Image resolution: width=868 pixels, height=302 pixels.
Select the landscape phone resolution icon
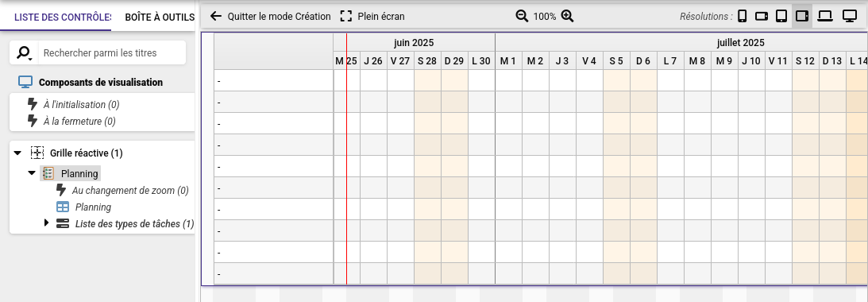pyautogui.click(x=762, y=17)
